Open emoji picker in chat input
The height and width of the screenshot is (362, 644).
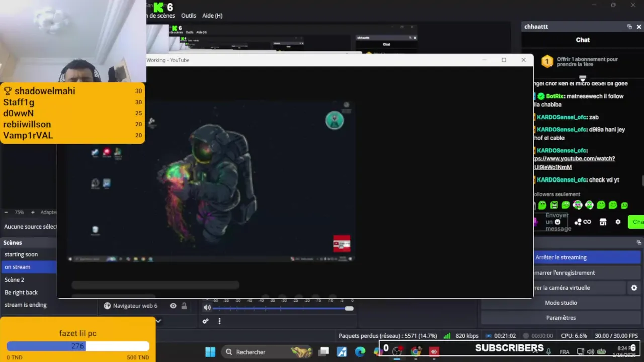557,222
